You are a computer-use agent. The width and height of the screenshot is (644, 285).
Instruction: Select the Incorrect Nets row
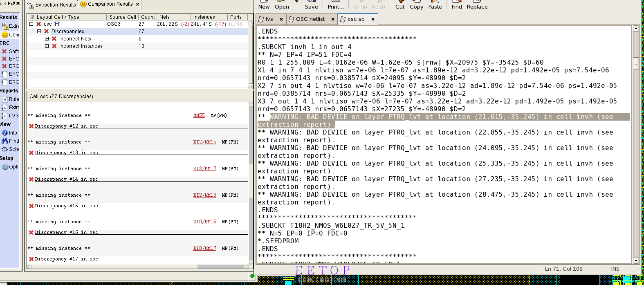click(137, 39)
